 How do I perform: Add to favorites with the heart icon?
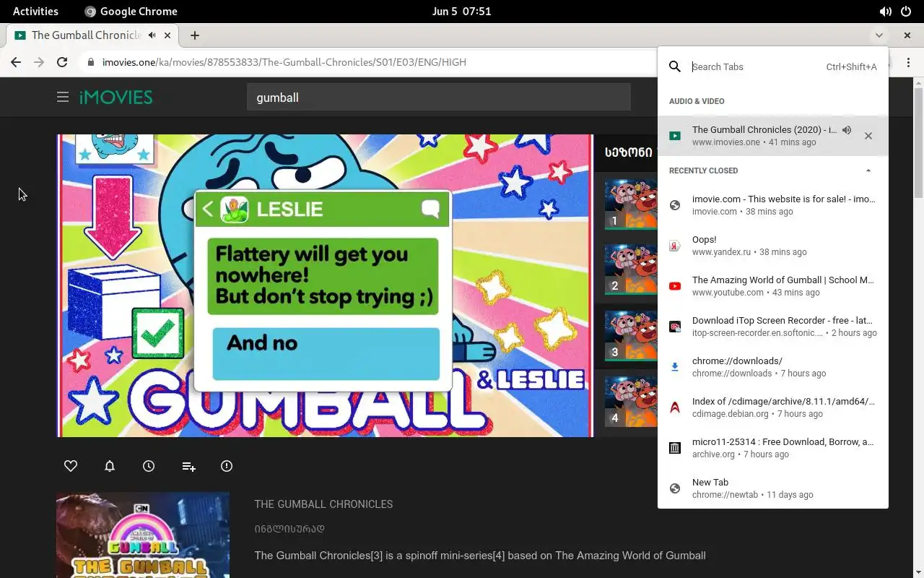click(x=71, y=466)
